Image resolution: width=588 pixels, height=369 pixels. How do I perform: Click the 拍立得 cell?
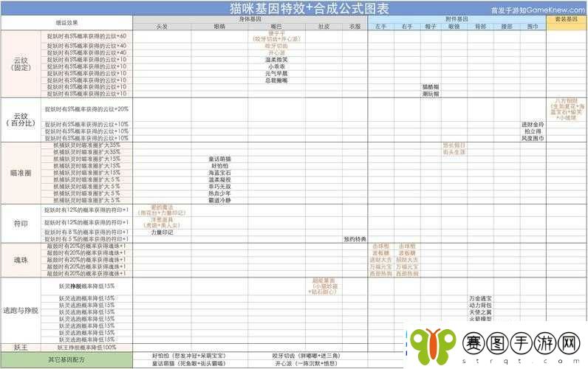[x=533, y=131]
